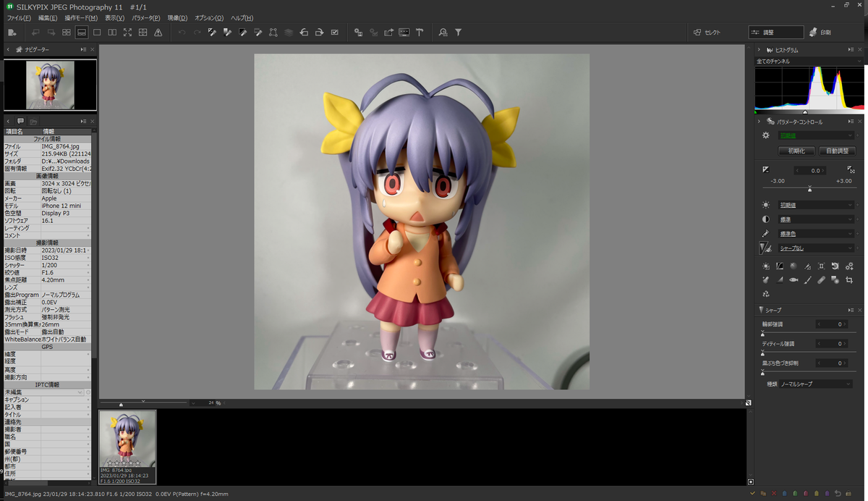The height and width of the screenshot is (501, 868).
Task: Collapse the ナビゲーター panel chevron
Action: (9, 49)
